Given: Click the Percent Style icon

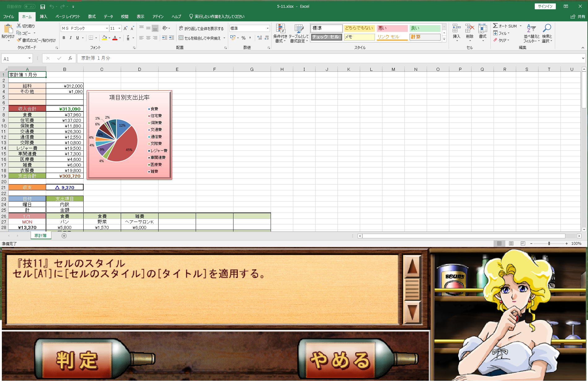Looking at the screenshot, I should pyautogui.click(x=243, y=38).
